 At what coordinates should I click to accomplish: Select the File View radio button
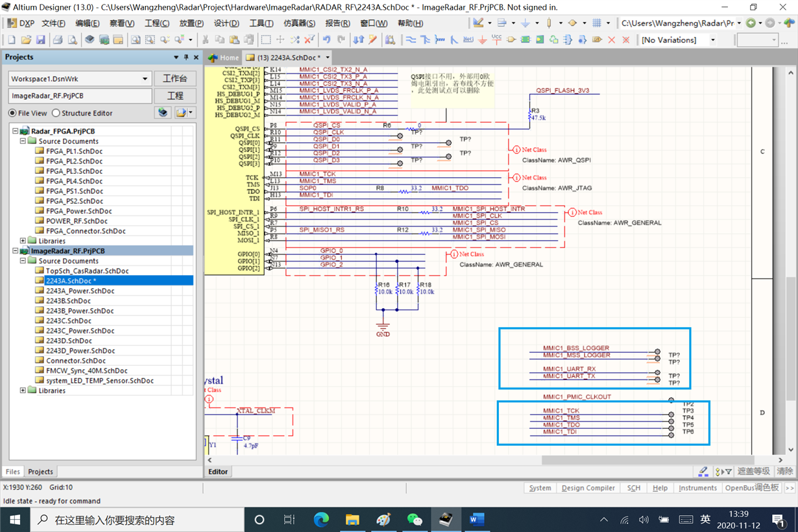[13, 113]
